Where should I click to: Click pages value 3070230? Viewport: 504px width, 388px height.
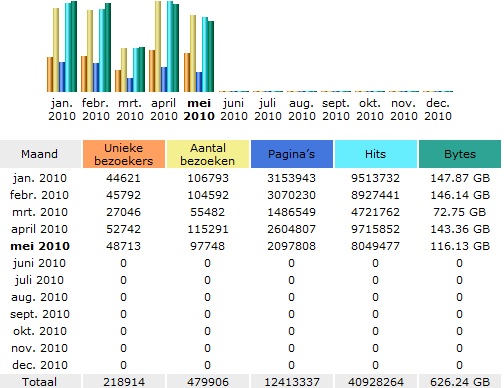click(292, 195)
